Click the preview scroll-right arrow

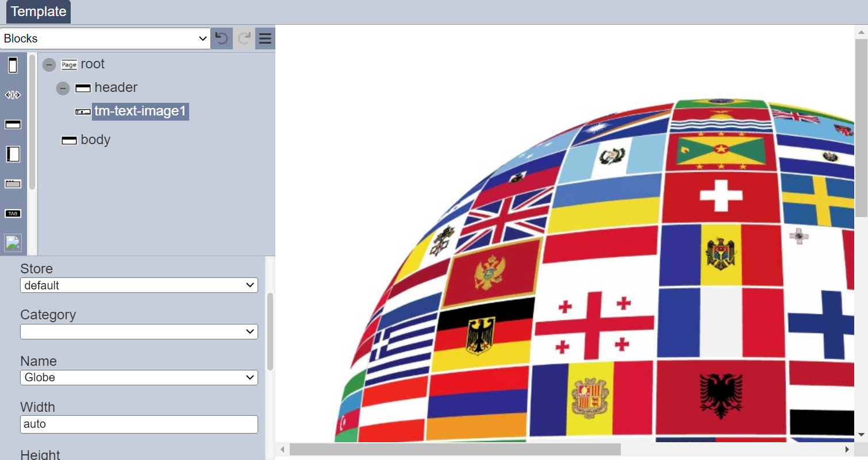[847, 449]
